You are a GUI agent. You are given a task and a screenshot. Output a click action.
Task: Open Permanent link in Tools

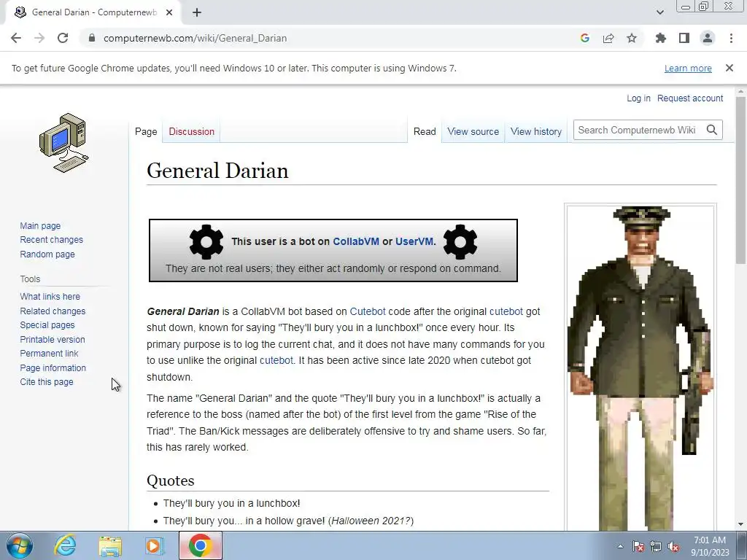(x=49, y=354)
